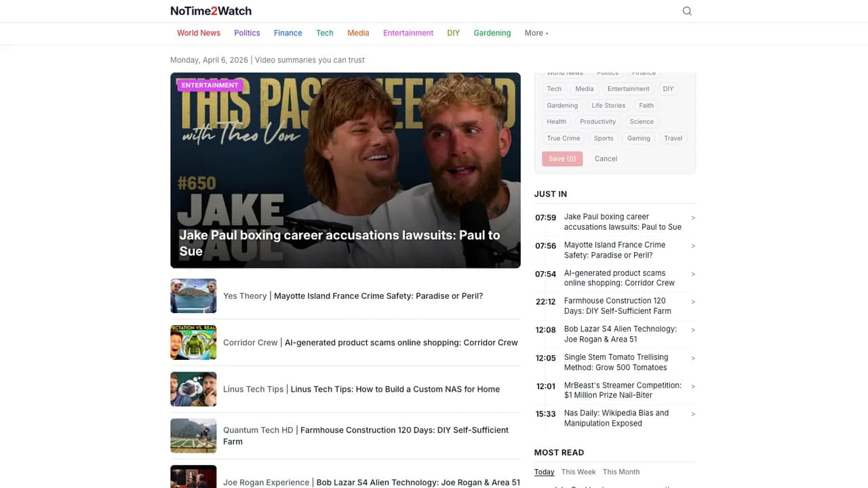Viewport: 868px width, 488px height.
Task: Open the Yes Theory Mayotte video thumbnail
Action: click(x=193, y=296)
